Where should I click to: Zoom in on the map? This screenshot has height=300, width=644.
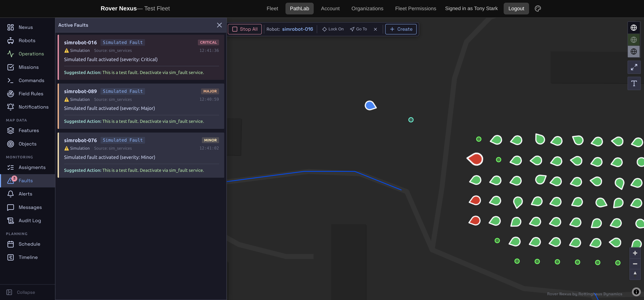635,253
